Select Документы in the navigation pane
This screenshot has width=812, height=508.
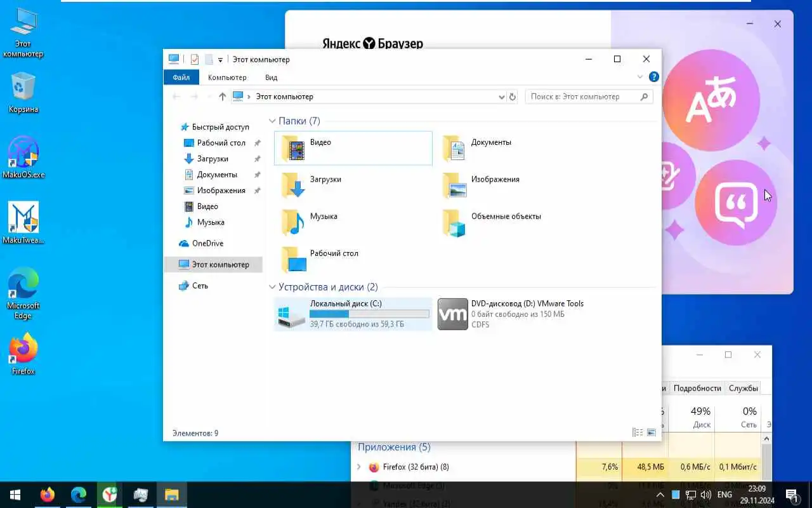pyautogui.click(x=217, y=175)
